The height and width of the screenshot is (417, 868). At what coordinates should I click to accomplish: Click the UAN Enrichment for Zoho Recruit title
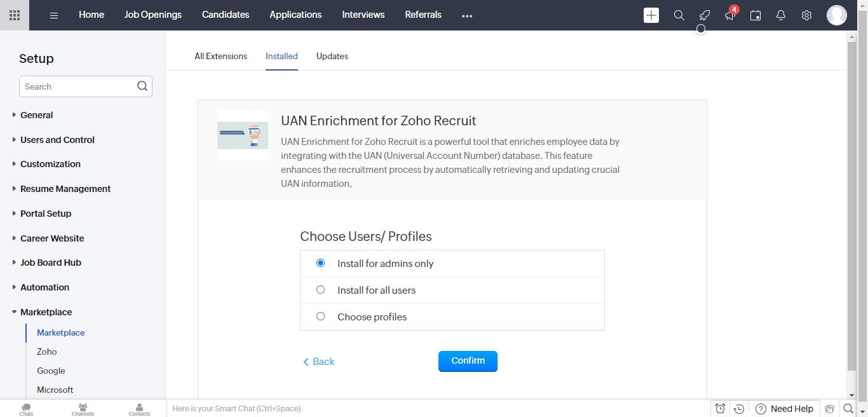[x=379, y=121]
